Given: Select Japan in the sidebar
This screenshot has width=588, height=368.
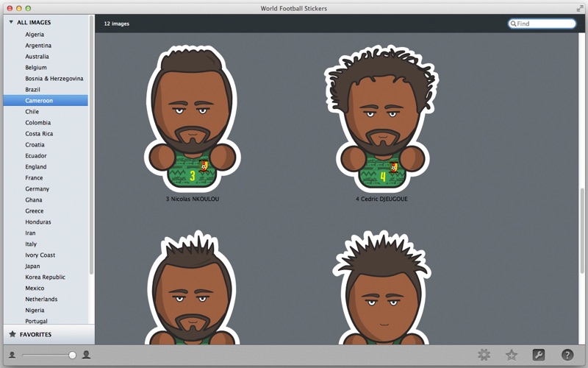Looking at the screenshot, I should pos(32,266).
